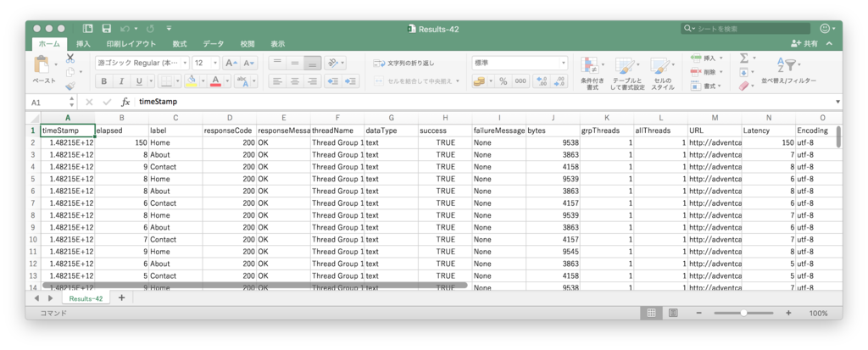Image resolution: width=868 pixels, height=350 pixels.
Task: Center text horizontally
Action: (x=295, y=81)
